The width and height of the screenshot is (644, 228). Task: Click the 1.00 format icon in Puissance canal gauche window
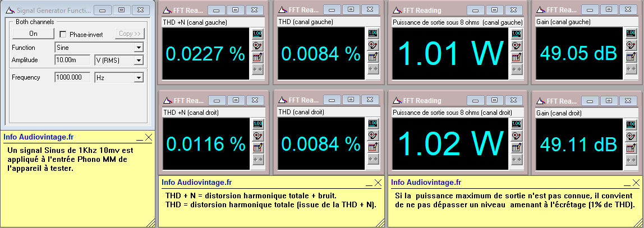[517, 34]
